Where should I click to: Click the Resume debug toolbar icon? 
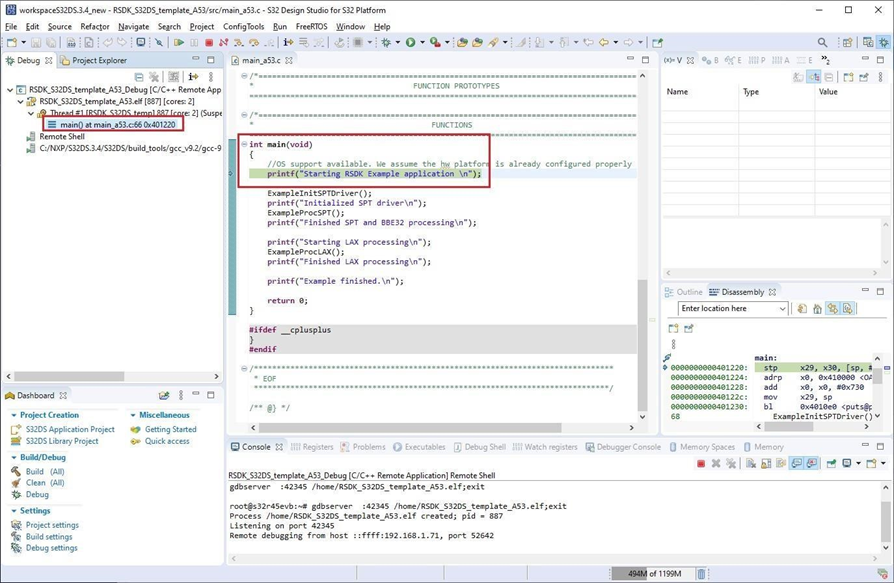[x=178, y=43]
